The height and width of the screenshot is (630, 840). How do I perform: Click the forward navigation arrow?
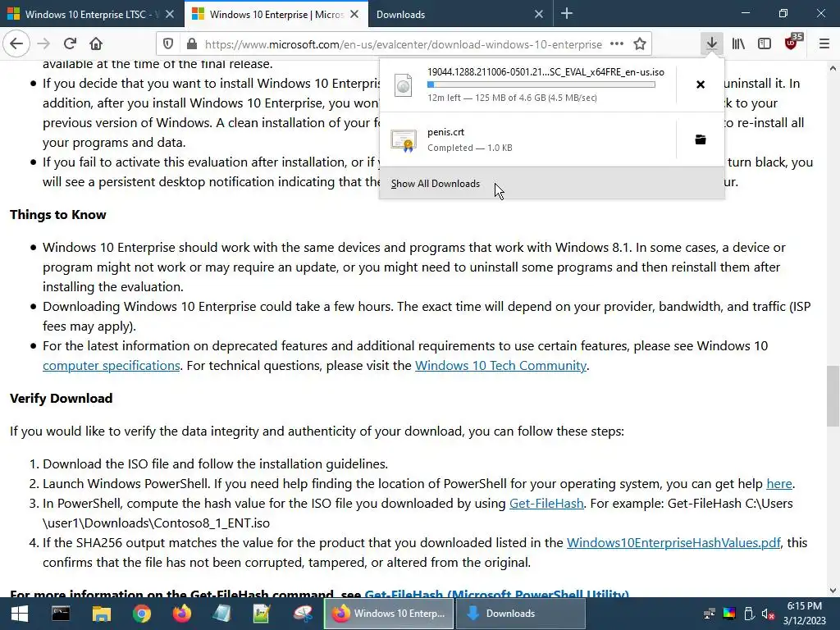(43, 44)
